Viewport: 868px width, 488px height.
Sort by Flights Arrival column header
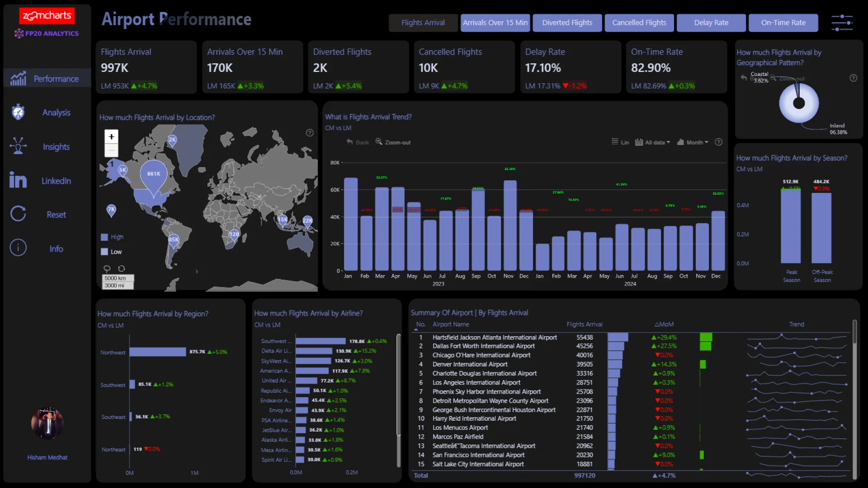click(585, 324)
